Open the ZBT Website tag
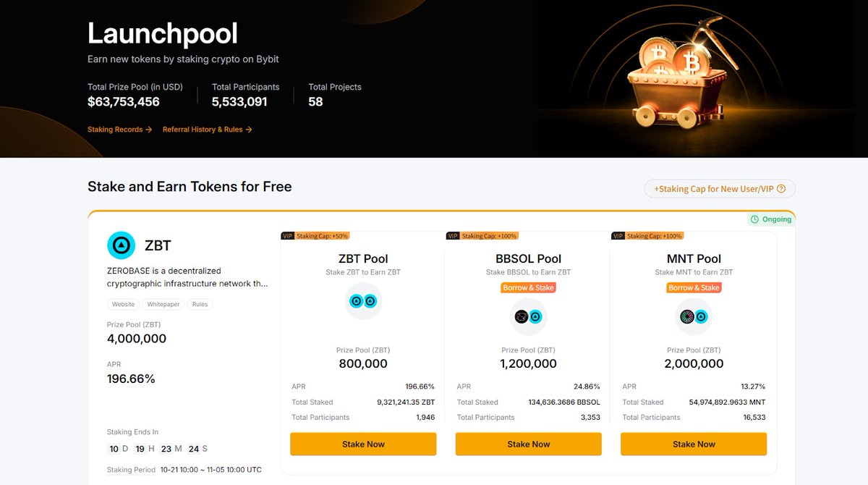 pyautogui.click(x=122, y=305)
